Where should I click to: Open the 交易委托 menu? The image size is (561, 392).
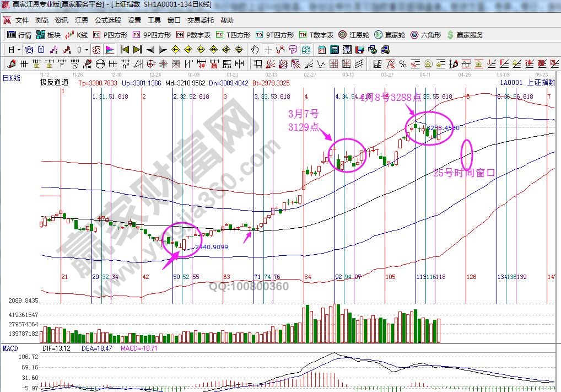201,20
